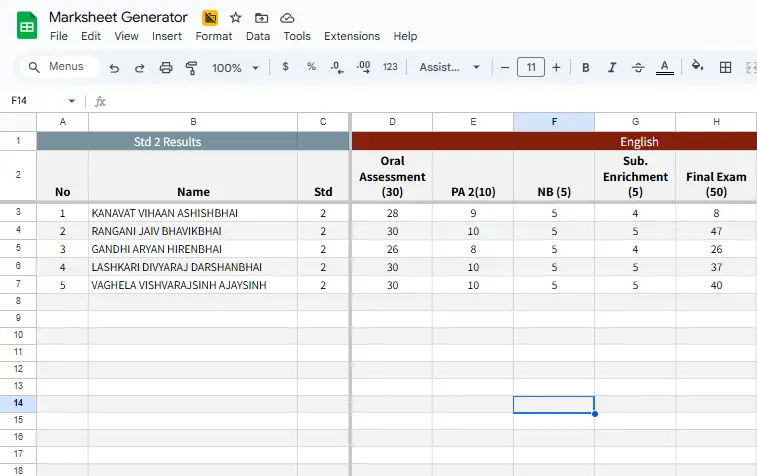
Task: Click the font size input field
Action: pyautogui.click(x=530, y=68)
